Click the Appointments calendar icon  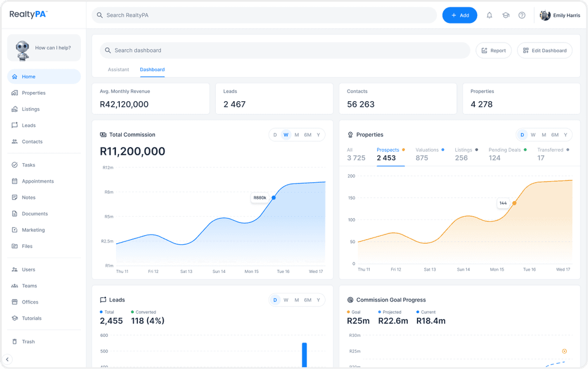14,181
